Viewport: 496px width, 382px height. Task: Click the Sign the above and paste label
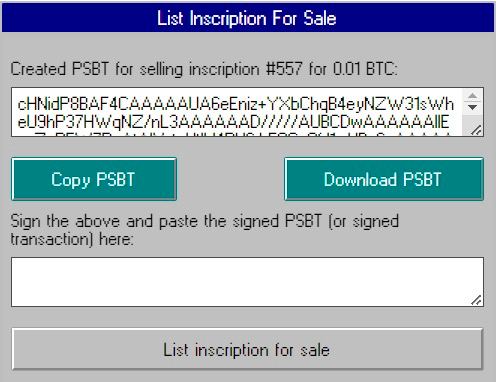tap(204, 221)
